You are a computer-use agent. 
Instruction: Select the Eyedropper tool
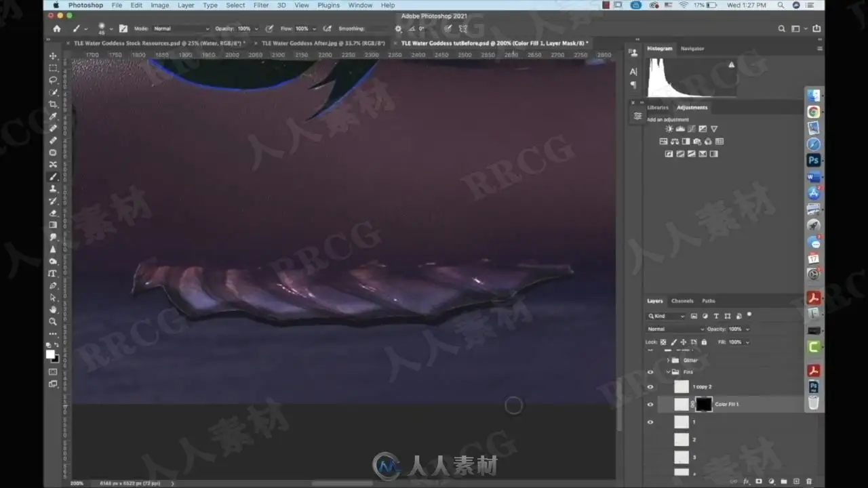(53, 117)
